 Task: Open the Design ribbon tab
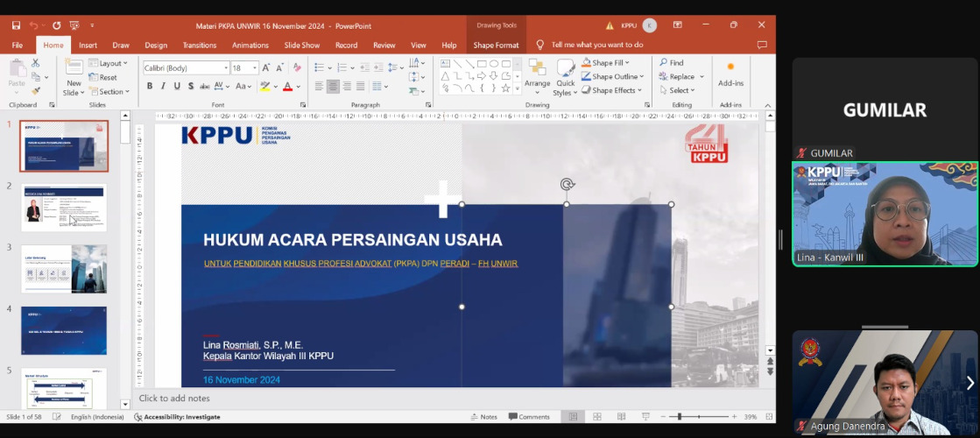tap(156, 45)
